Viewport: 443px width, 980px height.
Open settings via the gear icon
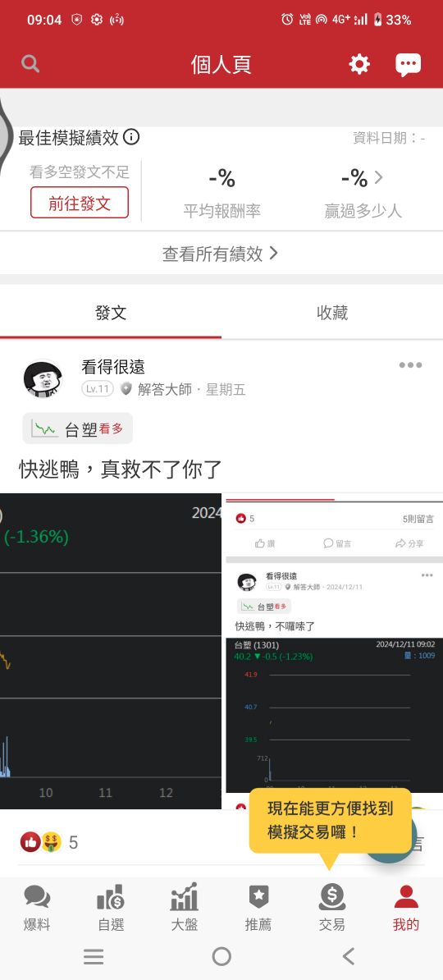tap(359, 64)
